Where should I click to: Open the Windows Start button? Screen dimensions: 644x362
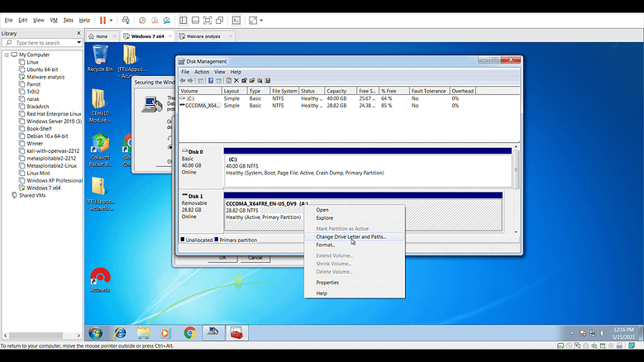coord(96,333)
